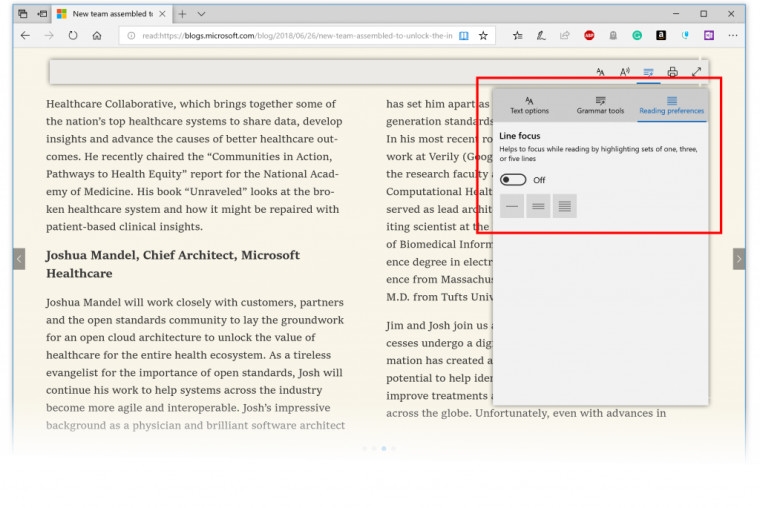The height and width of the screenshot is (508, 760).
Task: Select five-line focus option
Action: 564,206
